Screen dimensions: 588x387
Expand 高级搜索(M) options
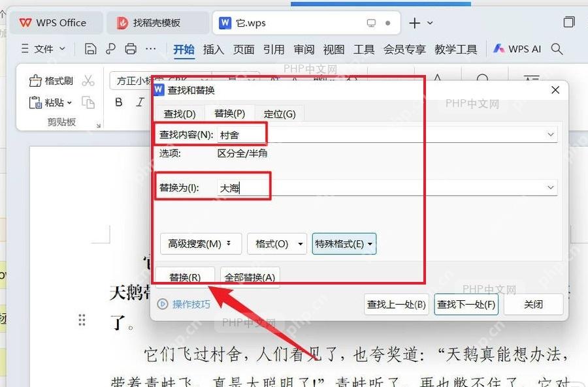pyautogui.click(x=201, y=244)
